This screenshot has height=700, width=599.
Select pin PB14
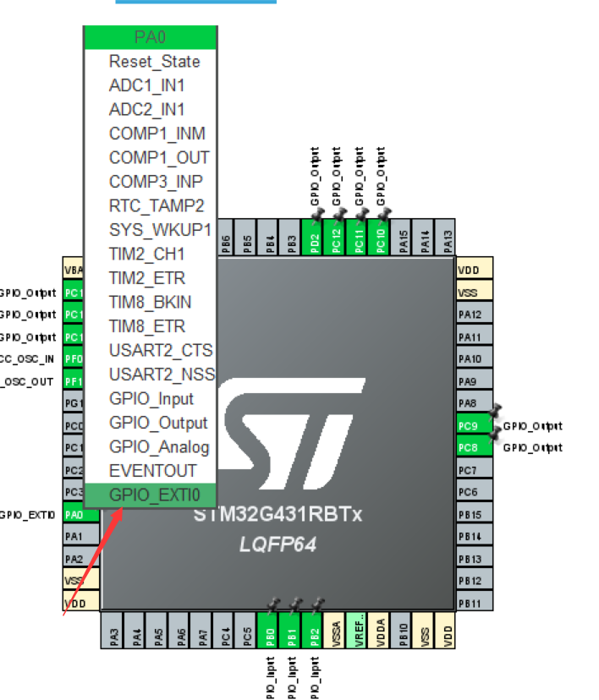tap(475, 534)
